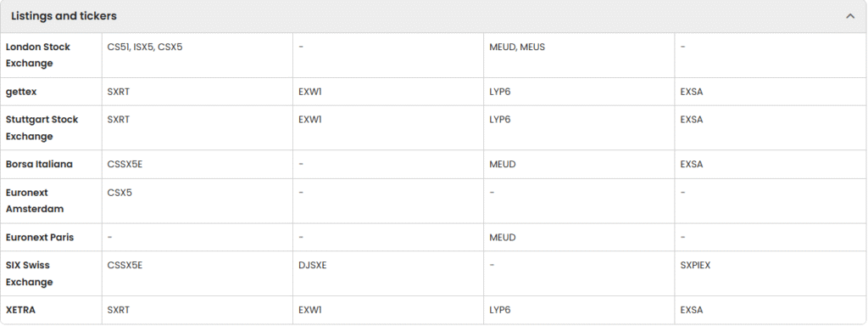
Task: Select the London Stock Exchange row label
Action: tap(37, 55)
